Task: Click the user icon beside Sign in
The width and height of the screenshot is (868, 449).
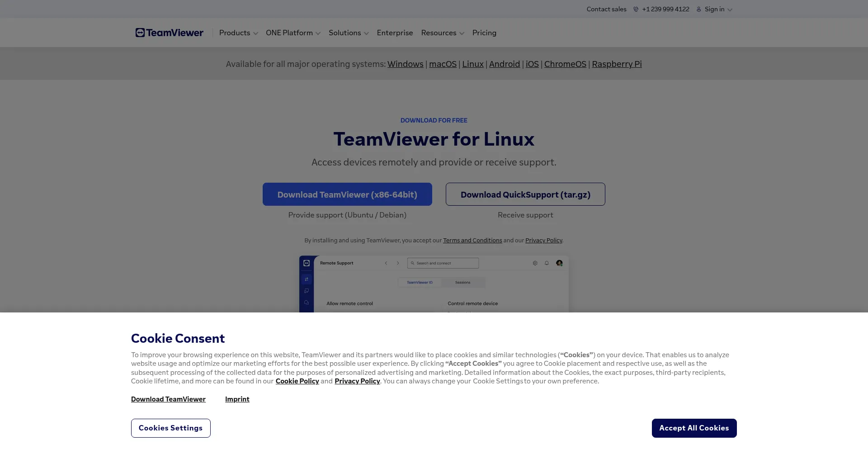Action: click(x=698, y=9)
